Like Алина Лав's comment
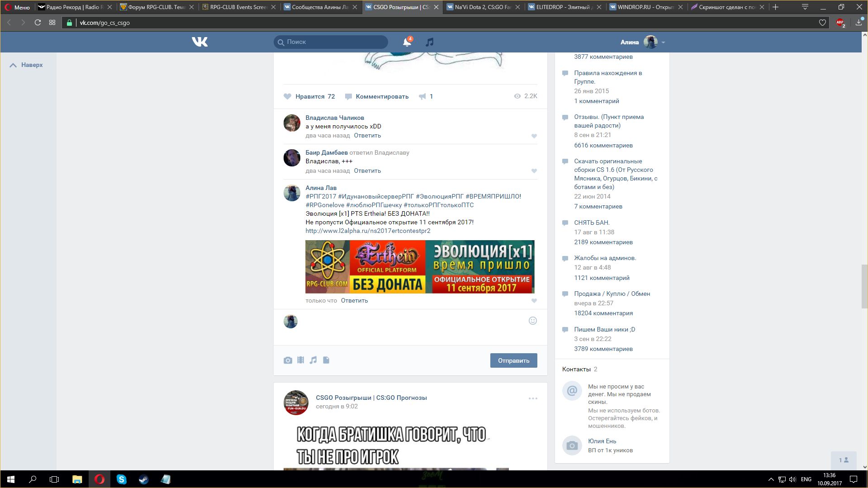 tap(534, 301)
